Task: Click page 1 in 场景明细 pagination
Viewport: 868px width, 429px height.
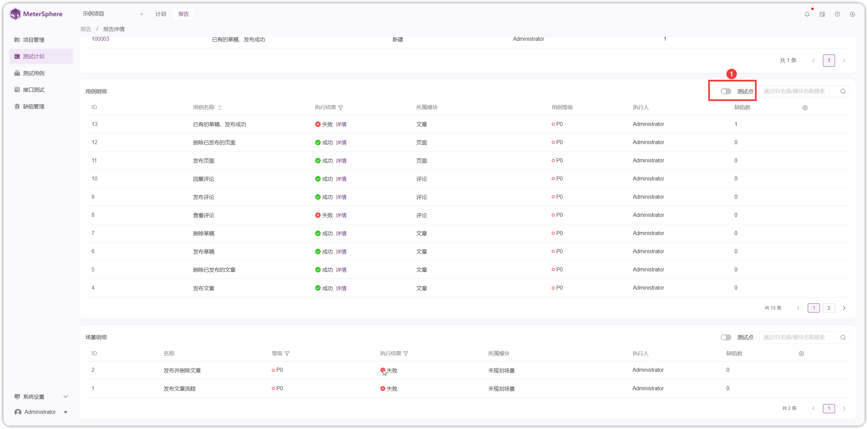Action: point(829,408)
